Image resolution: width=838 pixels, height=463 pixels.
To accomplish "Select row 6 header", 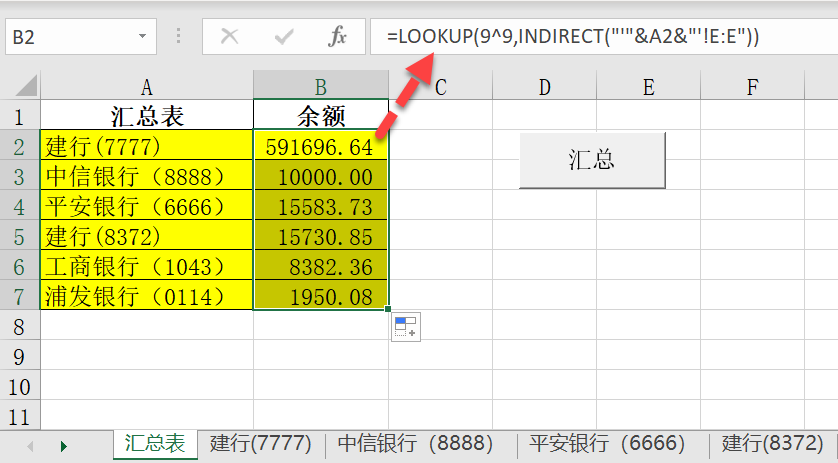I will 20,265.
